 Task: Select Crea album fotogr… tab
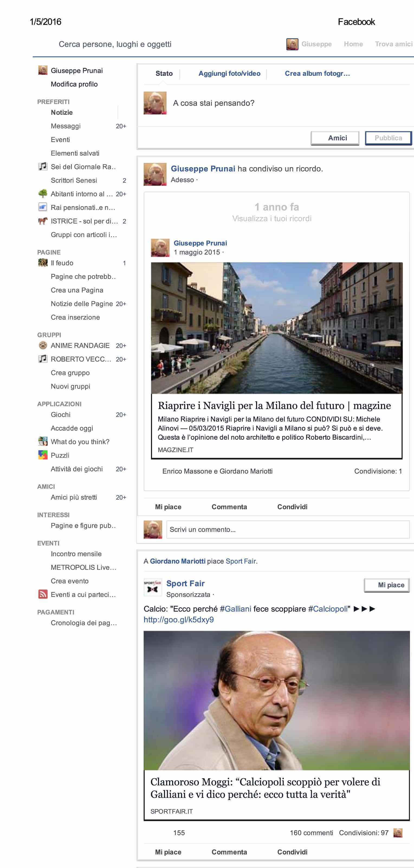(317, 73)
